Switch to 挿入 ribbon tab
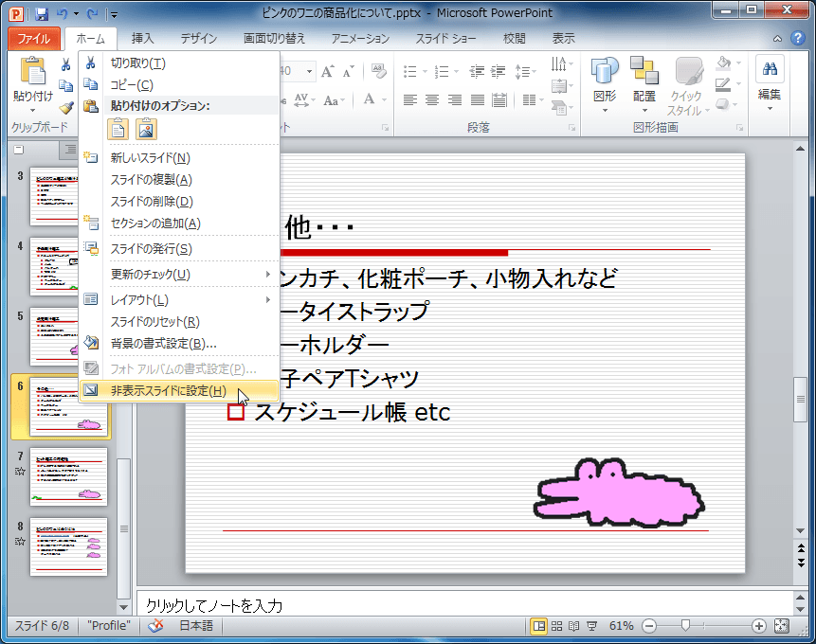This screenshot has height=644, width=816. click(142, 39)
